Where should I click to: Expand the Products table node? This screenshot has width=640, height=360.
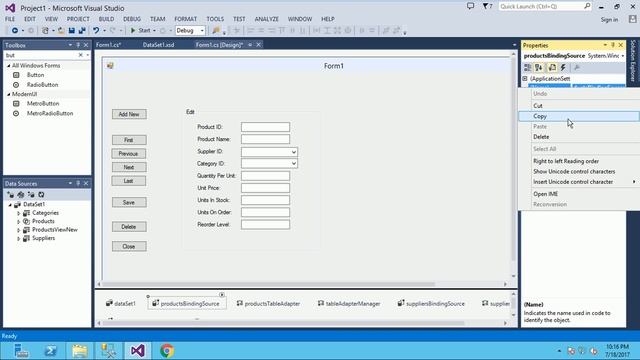(x=18, y=221)
